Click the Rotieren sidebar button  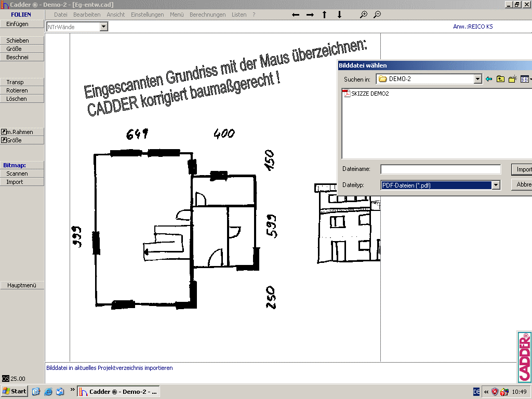pos(22,90)
